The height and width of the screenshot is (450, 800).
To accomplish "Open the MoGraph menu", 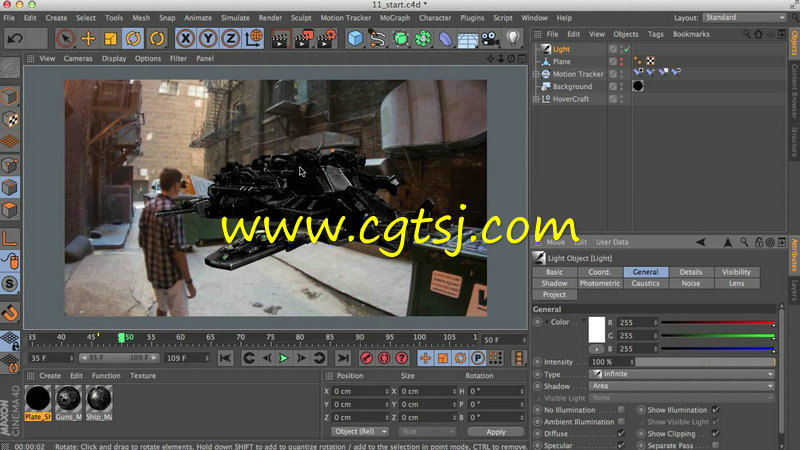I will coord(395,18).
